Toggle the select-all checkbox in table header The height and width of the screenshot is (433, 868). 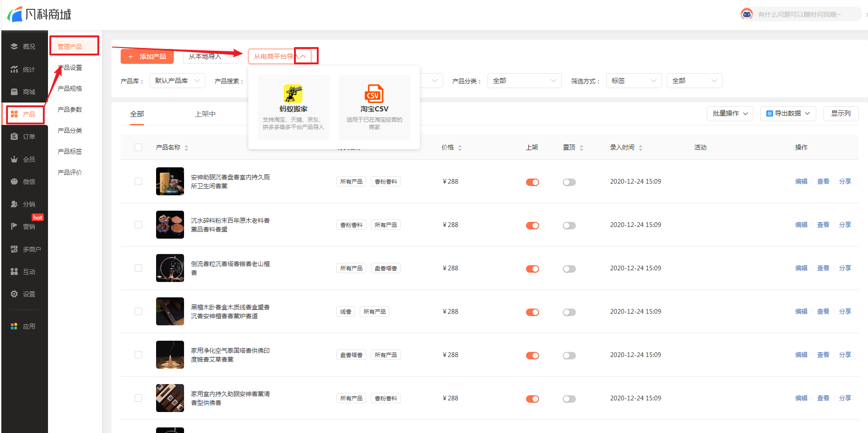(138, 147)
